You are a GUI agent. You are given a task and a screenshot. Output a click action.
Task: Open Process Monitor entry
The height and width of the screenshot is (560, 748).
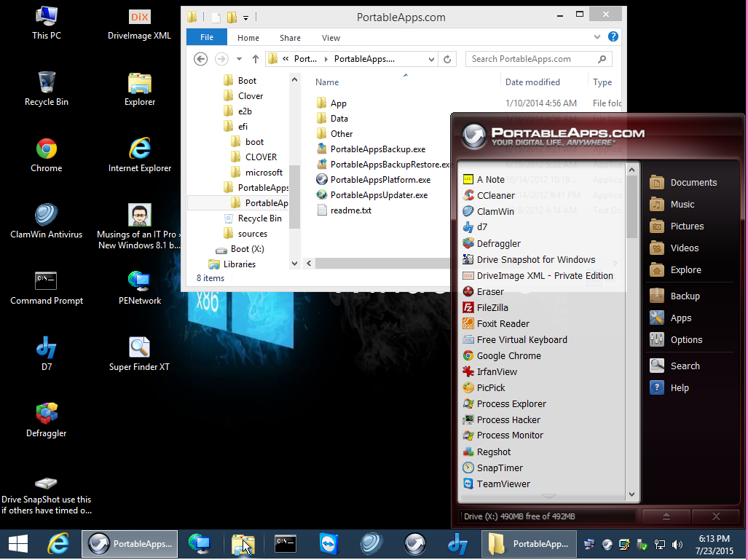[x=503, y=435]
